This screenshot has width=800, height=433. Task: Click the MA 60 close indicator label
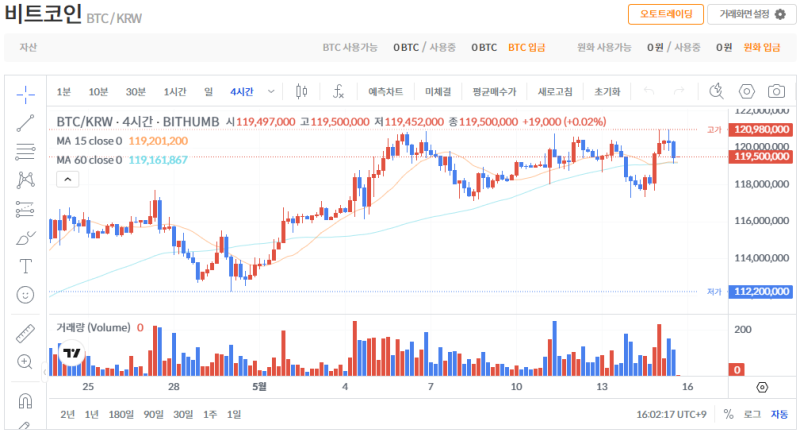pyautogui.click(x=89, y=160)
